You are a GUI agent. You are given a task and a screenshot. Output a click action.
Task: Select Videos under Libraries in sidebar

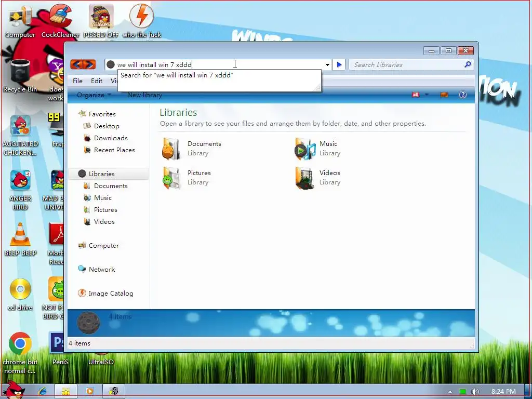(x=104, y=221)
